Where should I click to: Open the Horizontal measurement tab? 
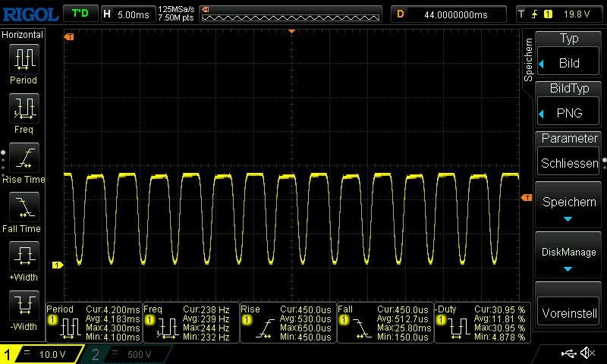(23, 35)
